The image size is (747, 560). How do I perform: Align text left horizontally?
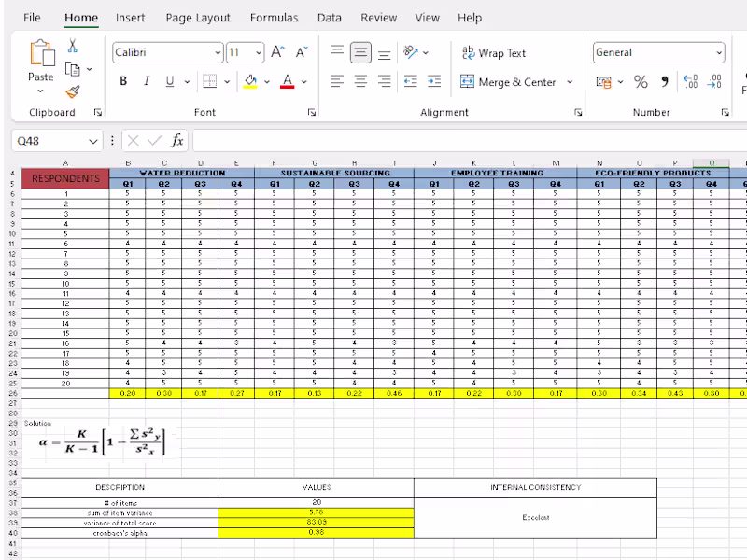[337, 81]
